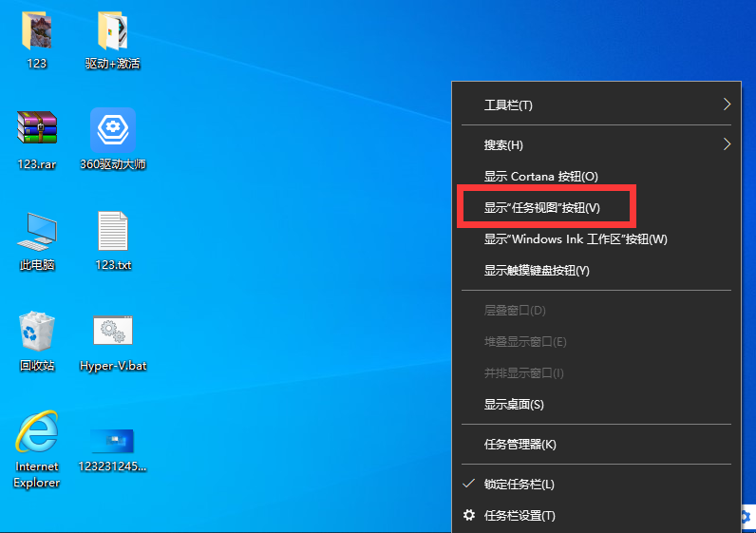The height and width of the screenshot is (533, 756).
Task: Select the Hyper-V.bat file icon
Action: click(x=112, y=333)
